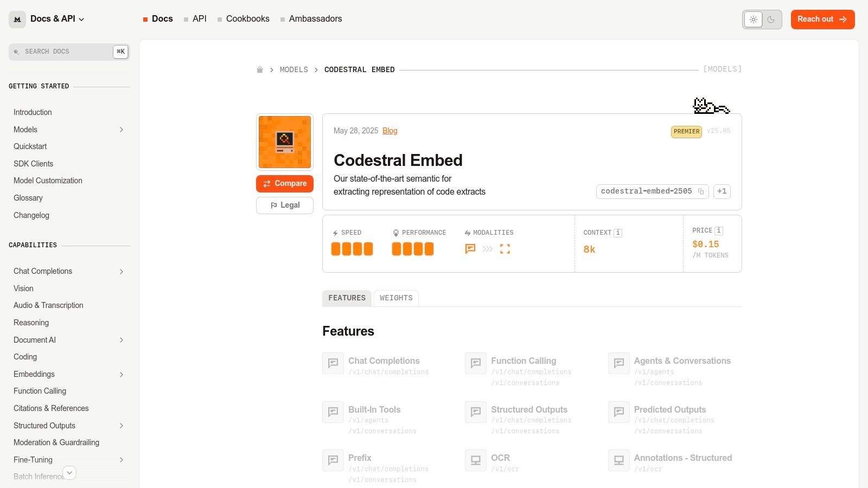Open the Introduction page in sidebar
868x488 pixels.
[x=33, y=112]
